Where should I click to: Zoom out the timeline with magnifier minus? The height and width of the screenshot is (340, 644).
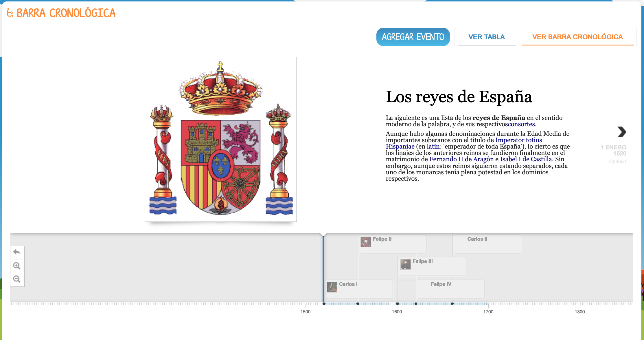click(x=17, y=279)
